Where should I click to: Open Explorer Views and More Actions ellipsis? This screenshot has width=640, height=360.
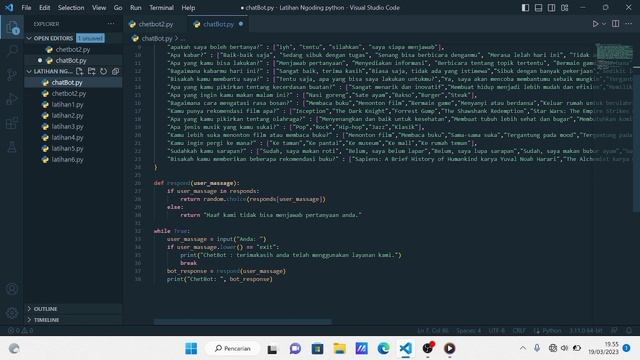[111, 24]
